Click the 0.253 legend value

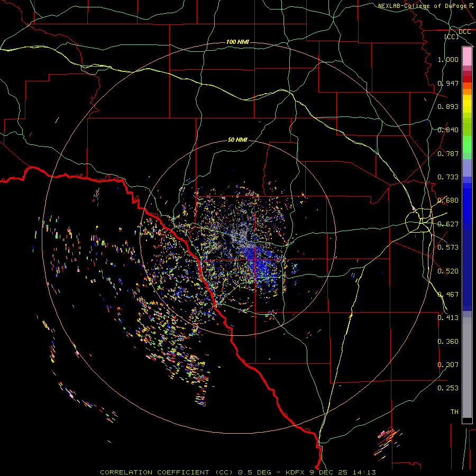(448, 388)
